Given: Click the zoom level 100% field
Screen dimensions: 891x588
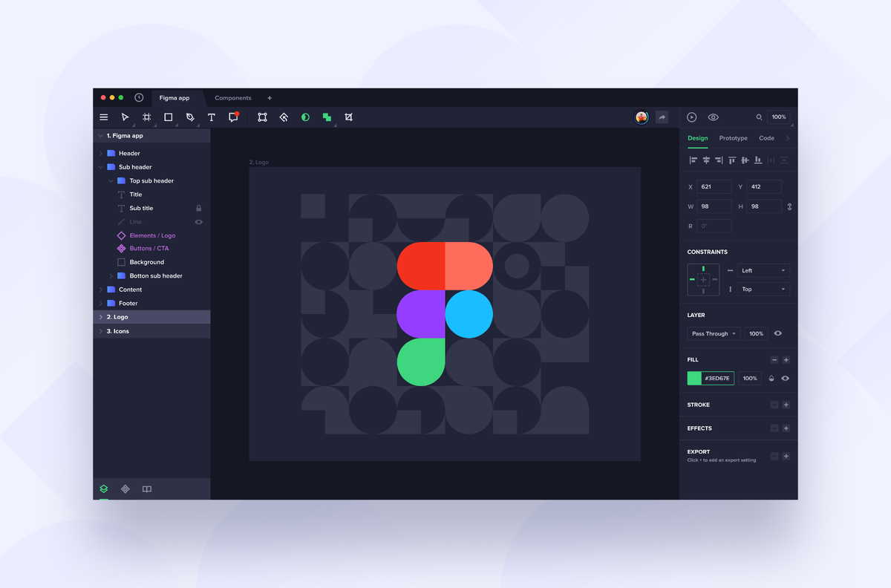Looking at the screenshot, I should click(x=779, y=117).
